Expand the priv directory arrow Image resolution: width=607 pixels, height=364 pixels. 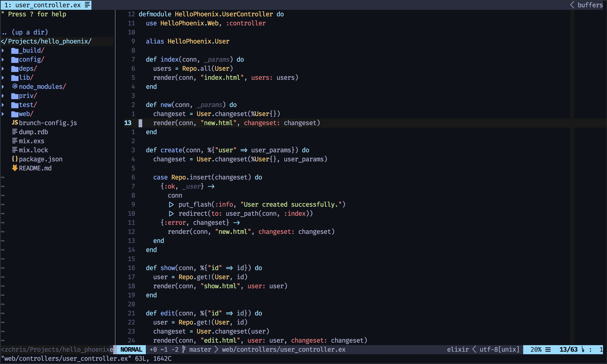(x=3, y=96)
